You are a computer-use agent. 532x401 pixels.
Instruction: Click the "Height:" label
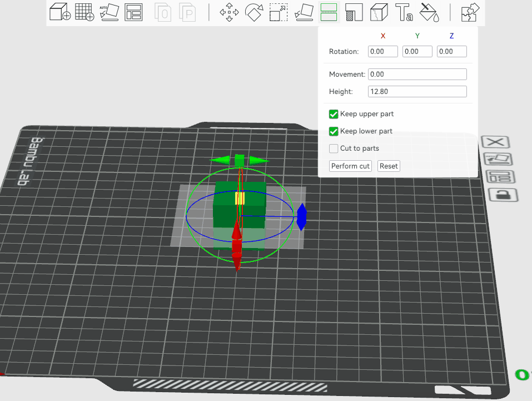(x=341, y=92)
